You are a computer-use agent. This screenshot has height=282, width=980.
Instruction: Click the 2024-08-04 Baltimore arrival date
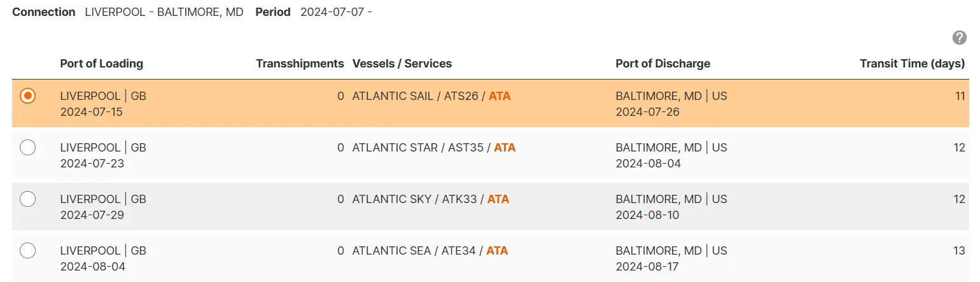click(647, 164)
